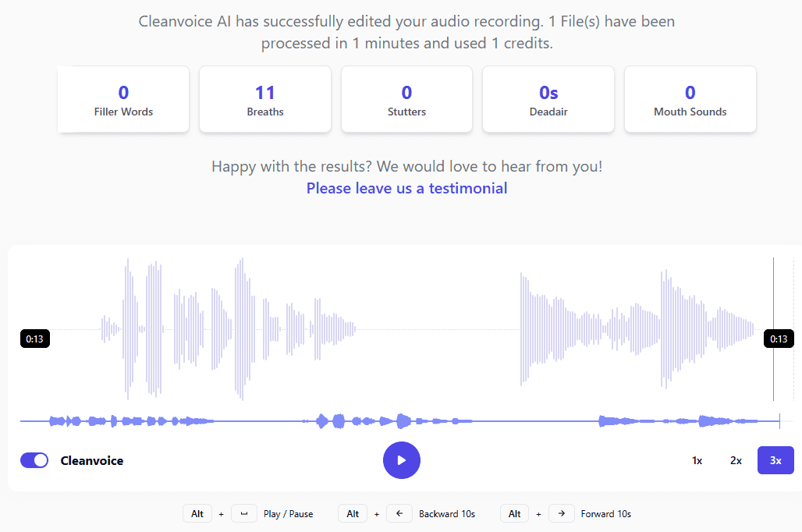Click the Alt key badge beside Play / Pause

[197, 514]
